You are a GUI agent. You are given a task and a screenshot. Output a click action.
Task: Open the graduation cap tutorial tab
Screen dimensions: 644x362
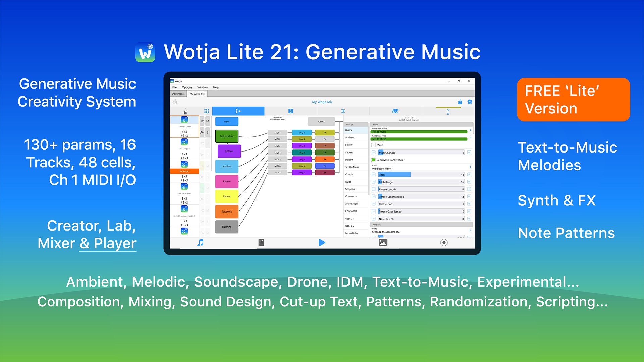click(395, 111)
